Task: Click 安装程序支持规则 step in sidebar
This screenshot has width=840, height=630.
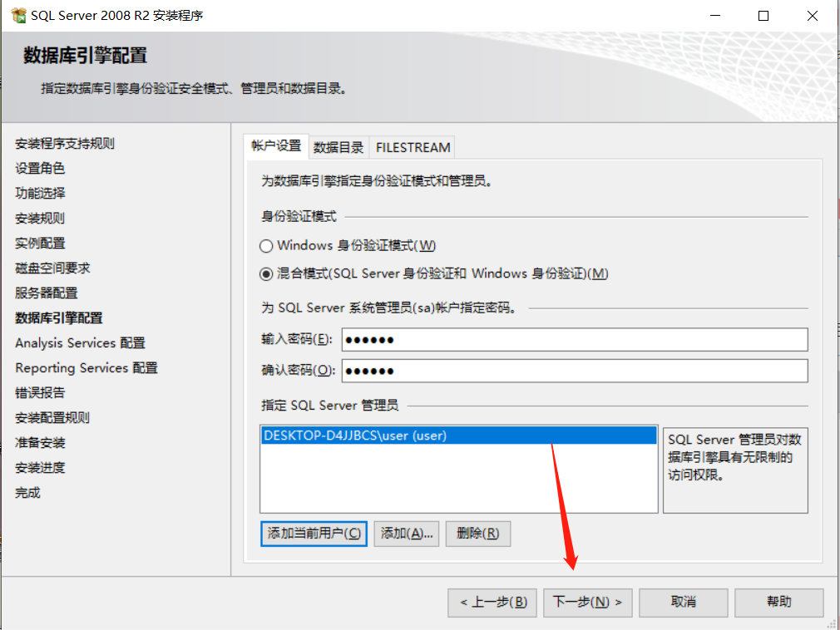Action: tap(65, 144)
